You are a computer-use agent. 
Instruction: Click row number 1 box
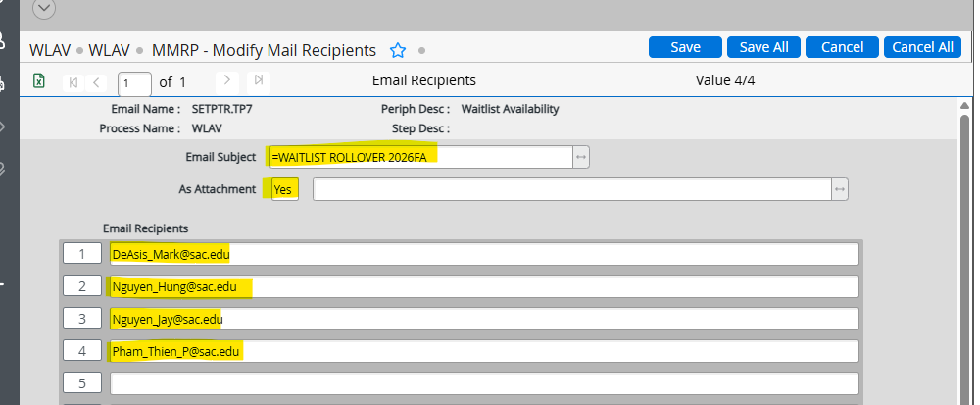82,254
